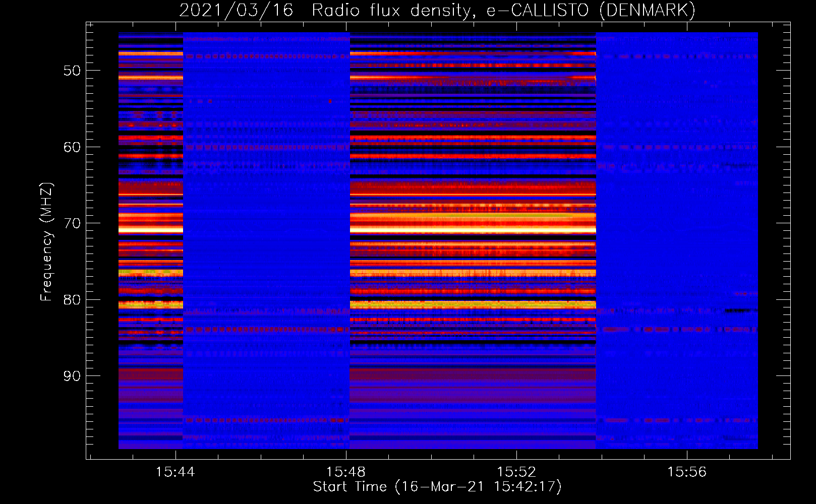Click the 60 frequency tick label
This screenshot has height=504, width=816.
72,147
